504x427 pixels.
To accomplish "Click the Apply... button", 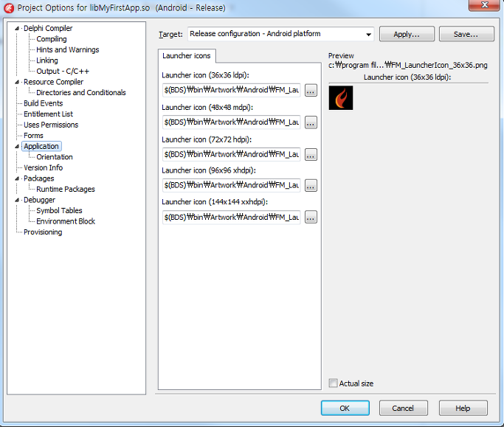I will (407, 34).
